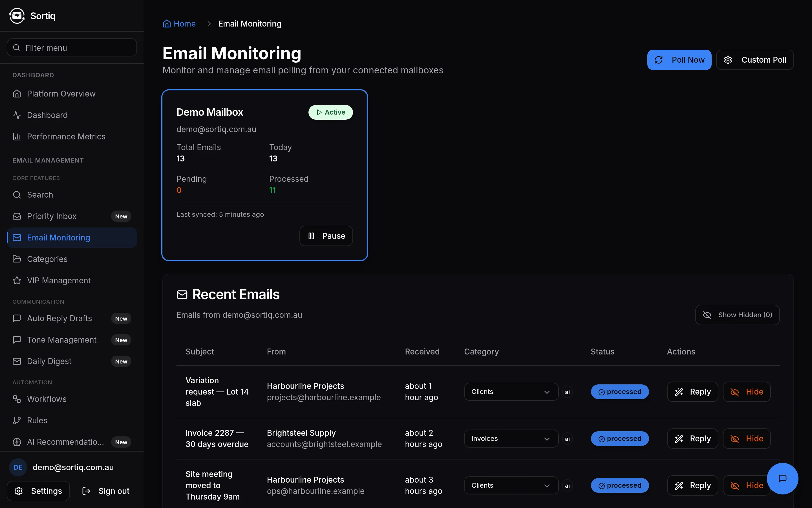Click the Active status badge
The image size is (812, 508).
pos(330,112)
